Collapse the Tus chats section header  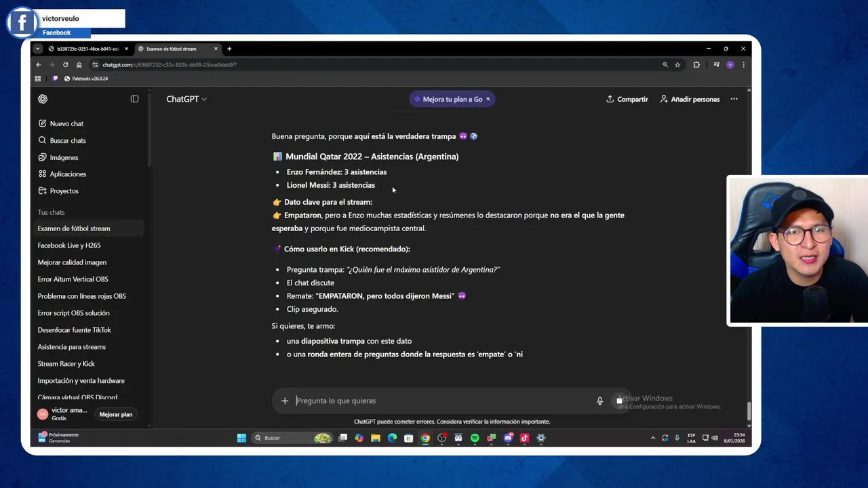coord(51,212)
